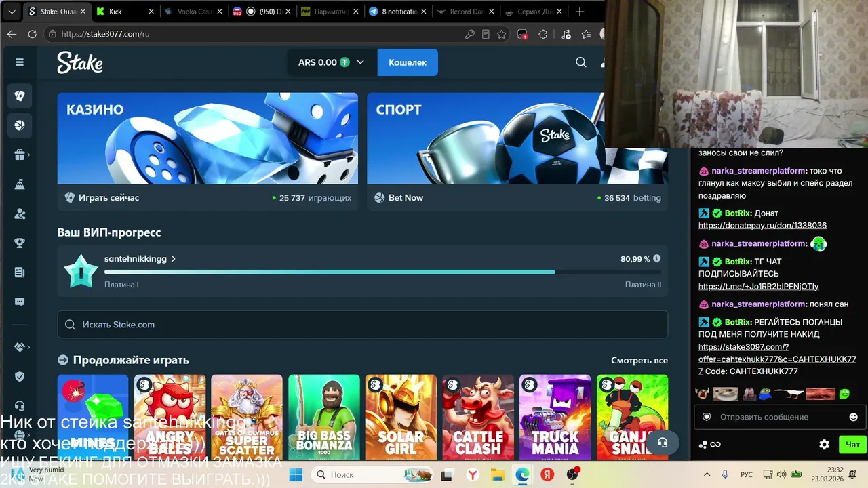Open the Stake site search magnifier
This screenshot has width=868, height=488.
point(581,62)
